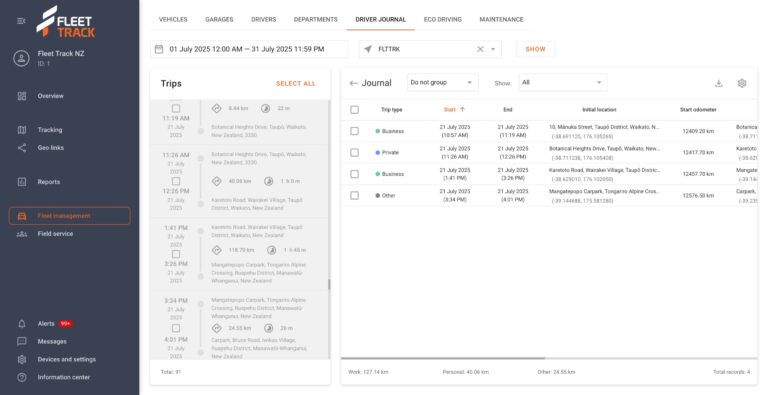Open the Fleet Track NZ account avatar
Viewport: 768px width, 395px height.
click(21, 59)
